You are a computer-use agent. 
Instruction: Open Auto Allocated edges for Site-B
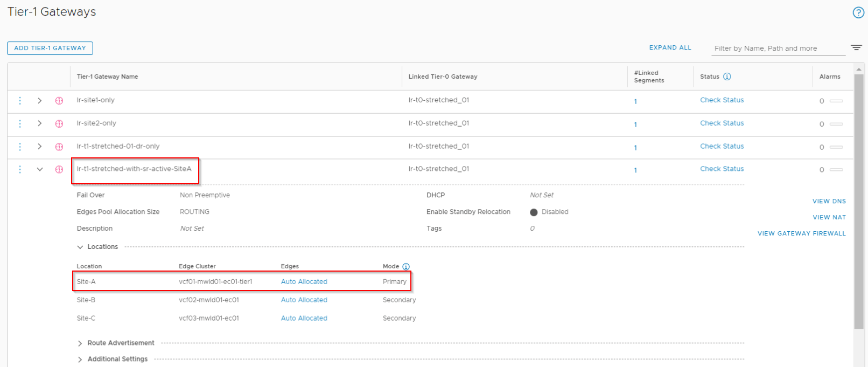304,300
